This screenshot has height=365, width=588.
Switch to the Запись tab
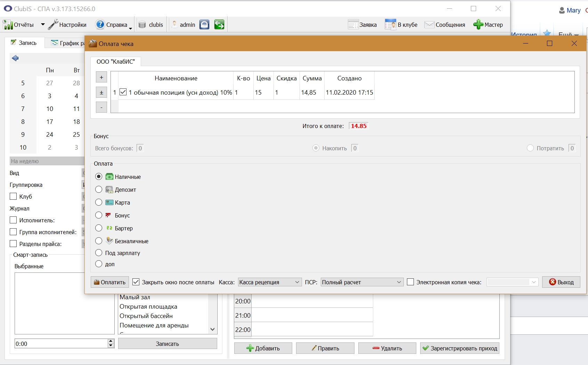[x=24, y=43]
